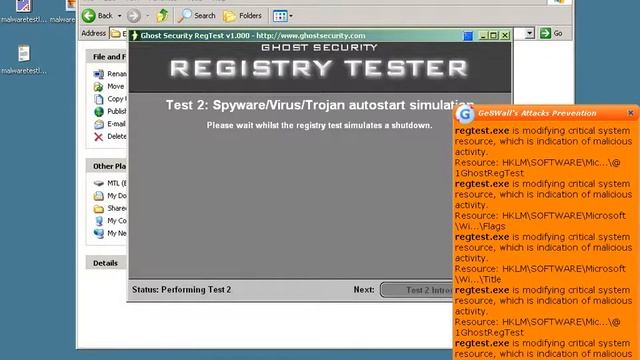Click the Go button next to address bar
Screen dimensions: 640x360
point(551,33)
